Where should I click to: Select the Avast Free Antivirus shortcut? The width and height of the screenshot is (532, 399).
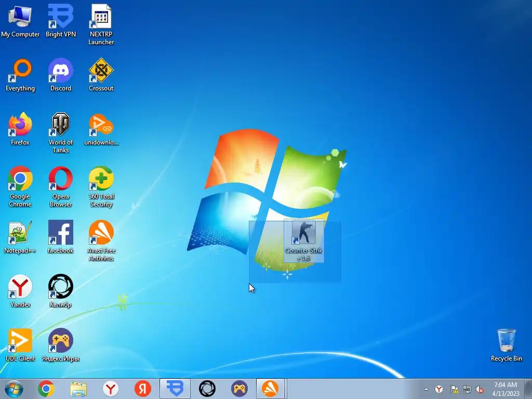pyautogui.click(x=101, y=241)
